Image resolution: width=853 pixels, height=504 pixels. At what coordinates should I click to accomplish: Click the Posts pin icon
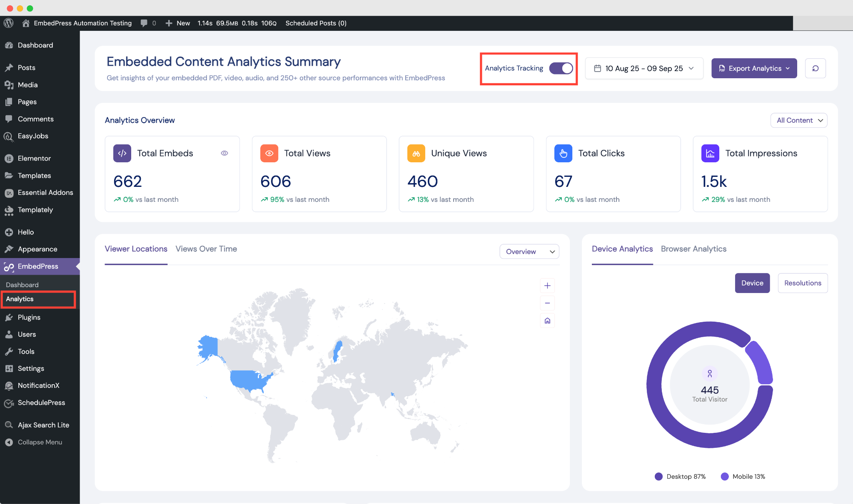(x=9, y=67)
